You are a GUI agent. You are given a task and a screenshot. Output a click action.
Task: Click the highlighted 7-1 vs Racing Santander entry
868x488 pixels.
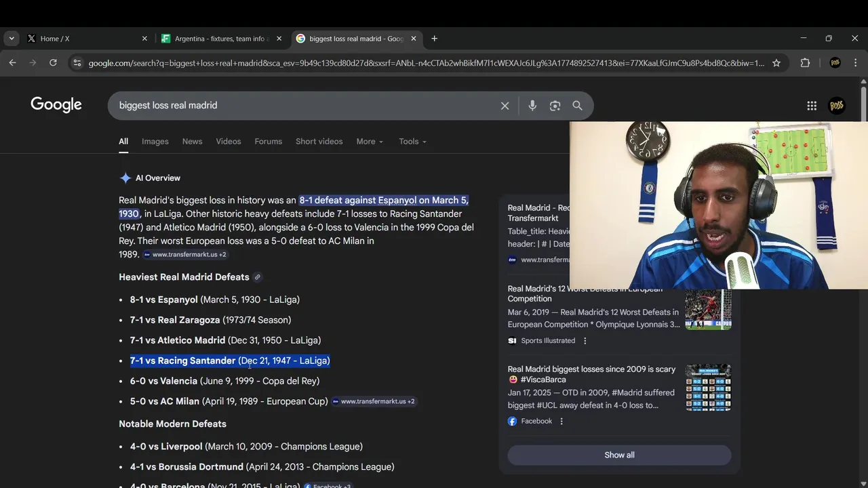coord(230,361)
